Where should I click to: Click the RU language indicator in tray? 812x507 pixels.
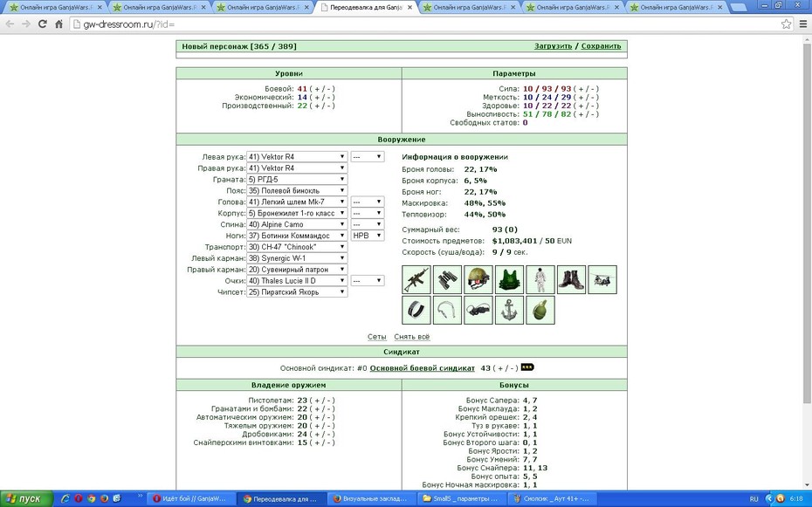[754, 499]
